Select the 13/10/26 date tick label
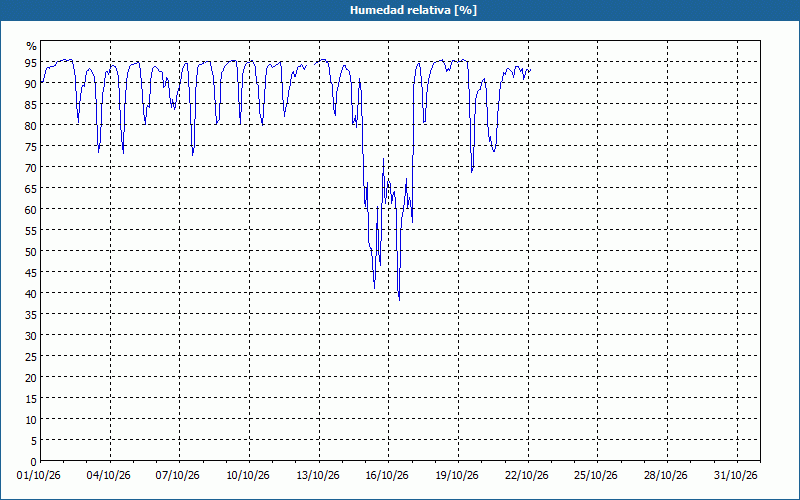800x500 pixels. (x=318, y=476)
